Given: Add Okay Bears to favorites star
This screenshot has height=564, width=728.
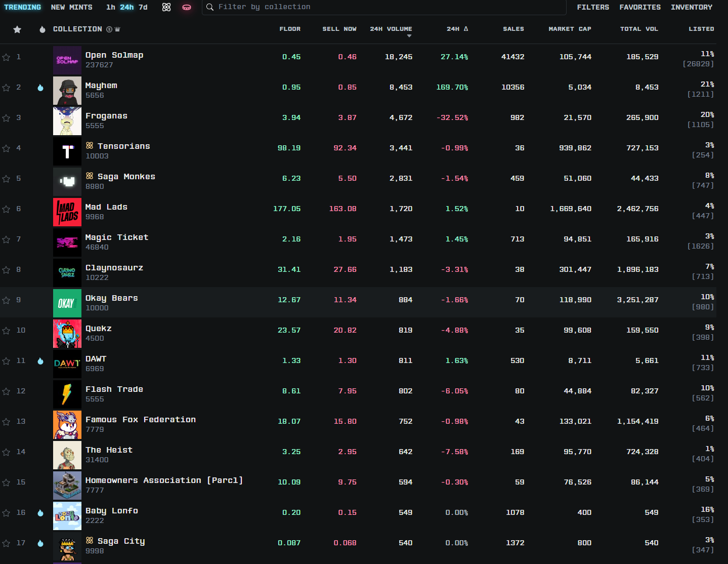Looking at the screenshot, I should (x=6, y=300).
